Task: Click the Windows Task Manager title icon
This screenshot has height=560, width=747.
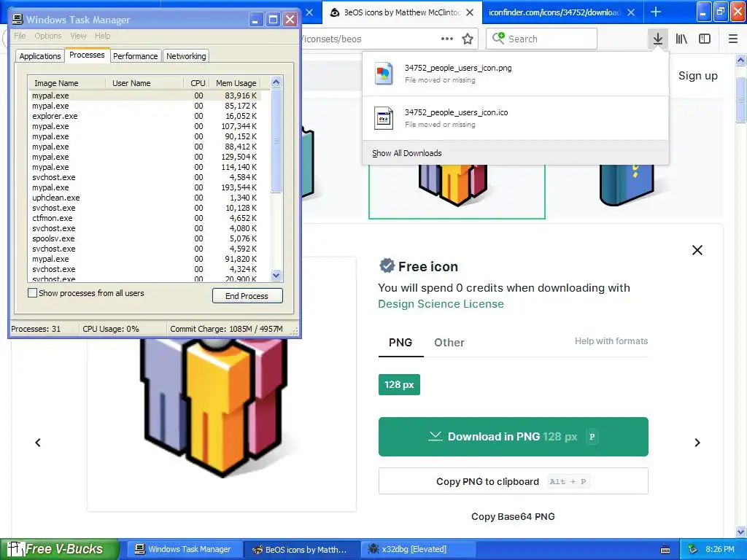Action: click(18, 19)
